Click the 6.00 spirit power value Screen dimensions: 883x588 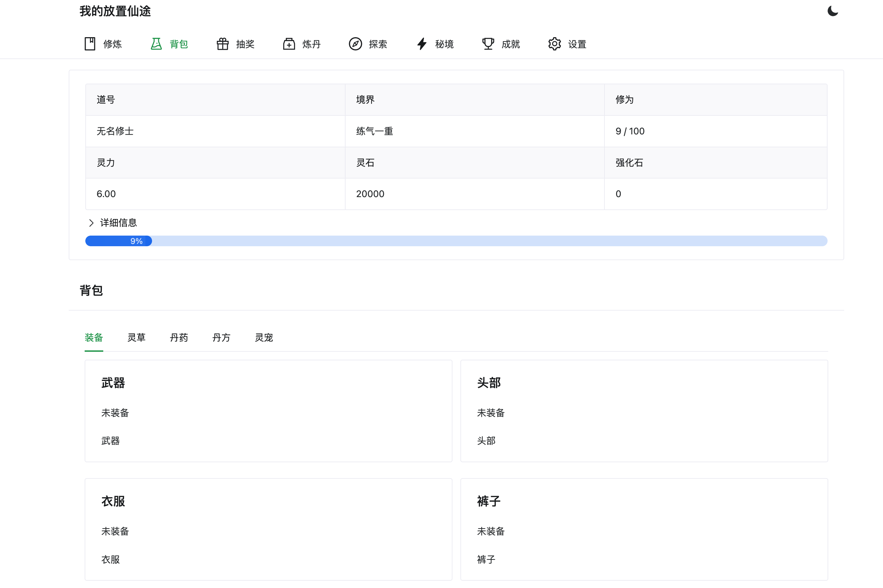tap(106, 194)
